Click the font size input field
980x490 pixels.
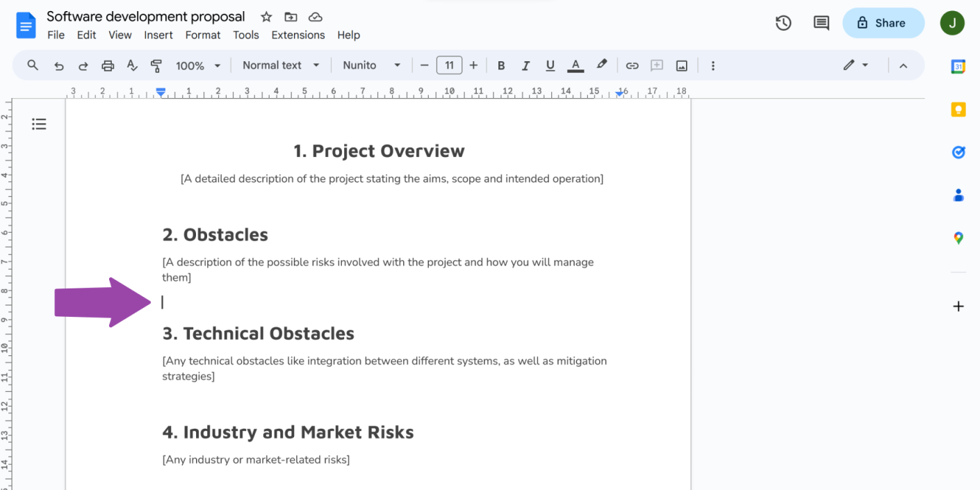coord(449,65)
